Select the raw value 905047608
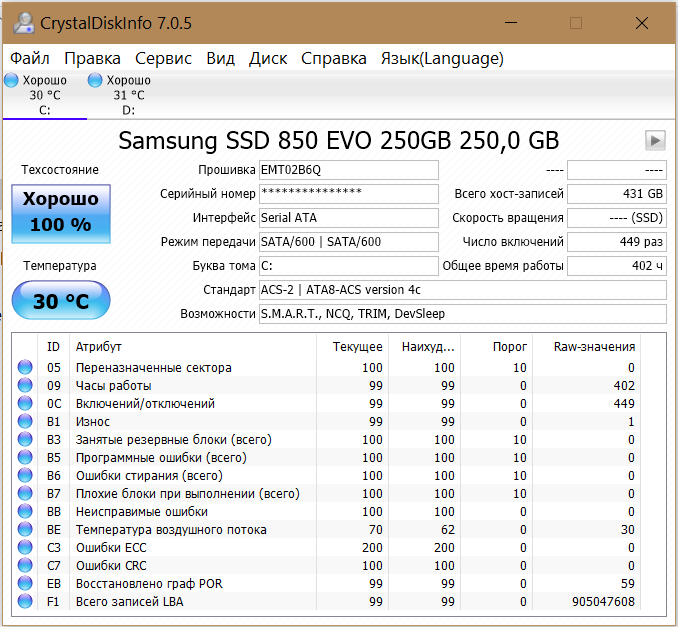Viewport: 678px width, 627px height. (603, 601)
